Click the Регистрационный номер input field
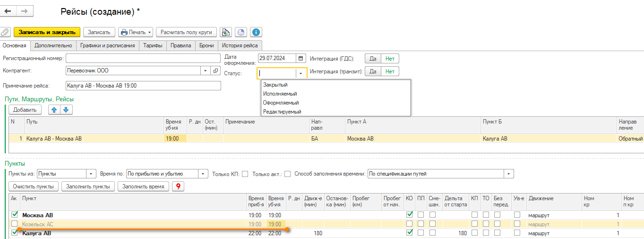644x239 pixels. (143, 58)
